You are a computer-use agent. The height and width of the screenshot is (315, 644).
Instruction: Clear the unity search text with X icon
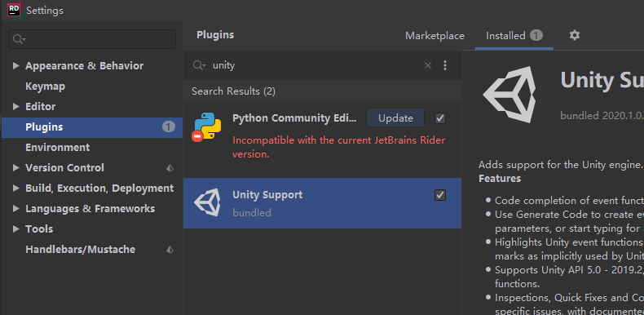427,65
